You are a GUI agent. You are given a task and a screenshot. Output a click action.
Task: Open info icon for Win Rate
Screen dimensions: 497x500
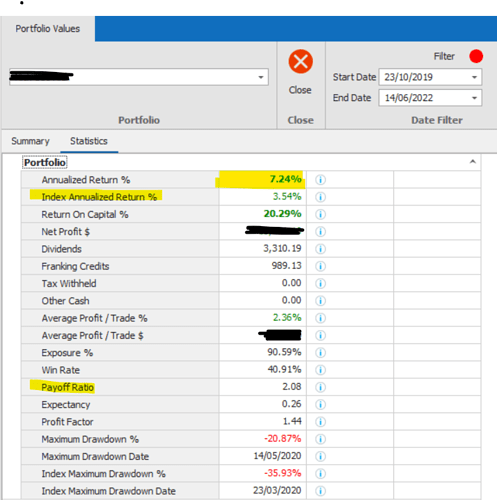[320, 370]
